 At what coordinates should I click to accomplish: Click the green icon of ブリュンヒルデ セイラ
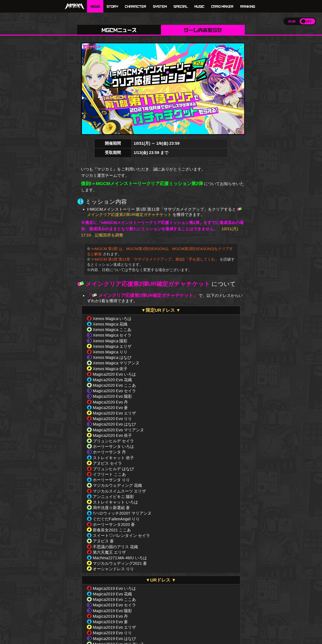click(89, 441)
